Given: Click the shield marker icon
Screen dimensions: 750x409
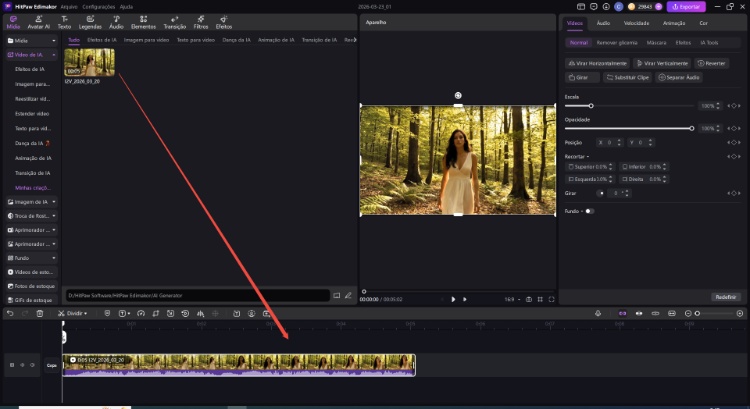Looking at the screenshot, I should click(107, 313).
